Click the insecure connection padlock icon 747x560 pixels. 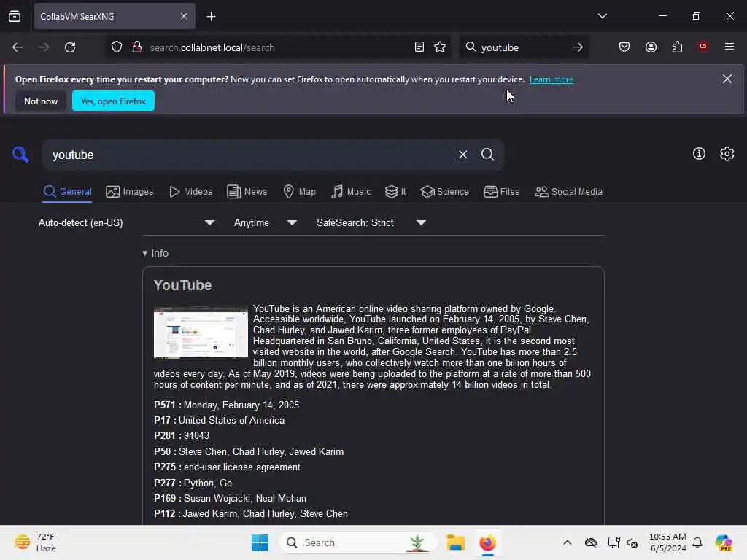coord(137,47)
